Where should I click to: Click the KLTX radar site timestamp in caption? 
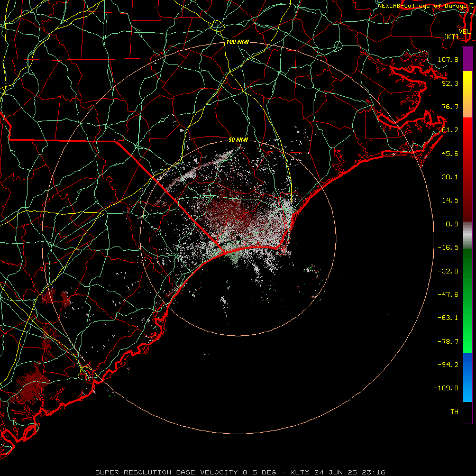pos(338,472)
